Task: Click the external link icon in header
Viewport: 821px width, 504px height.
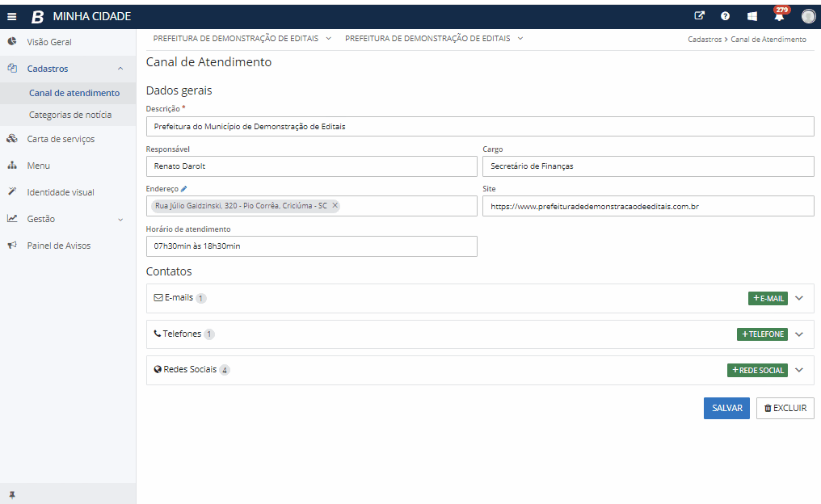Action: (699, 16)
